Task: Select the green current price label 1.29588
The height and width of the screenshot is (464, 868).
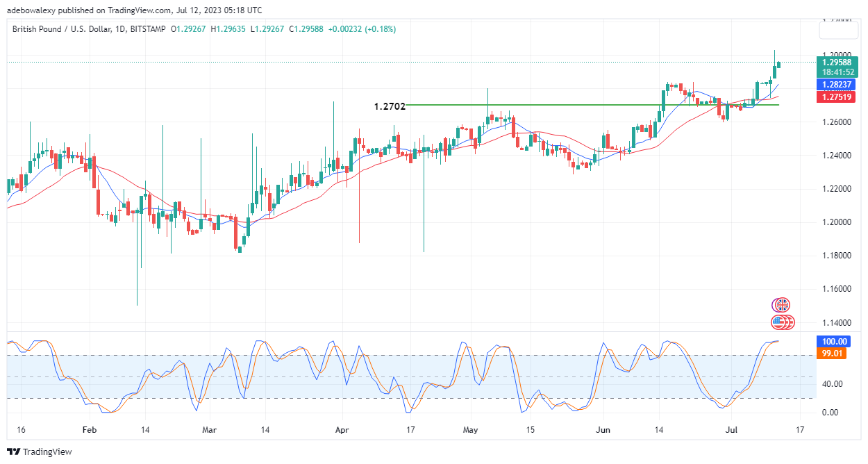Action: tap(836, 63)
